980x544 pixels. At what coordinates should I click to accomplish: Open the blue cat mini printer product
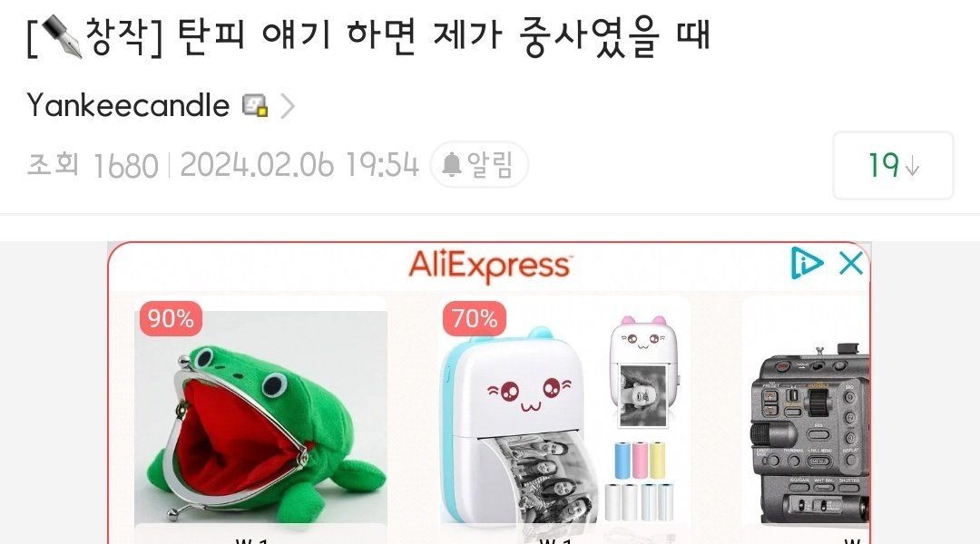(514, 425)
